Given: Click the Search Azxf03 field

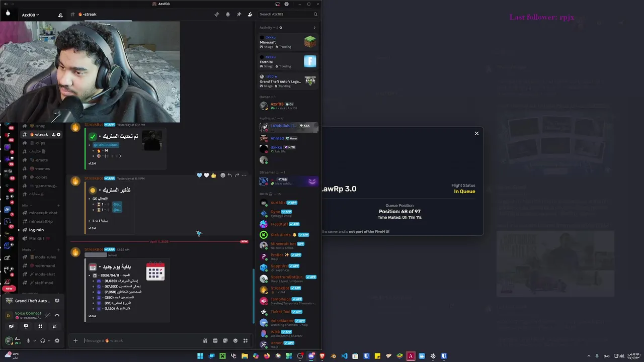Looking at the screenshot, I should (x=288, y=14).
